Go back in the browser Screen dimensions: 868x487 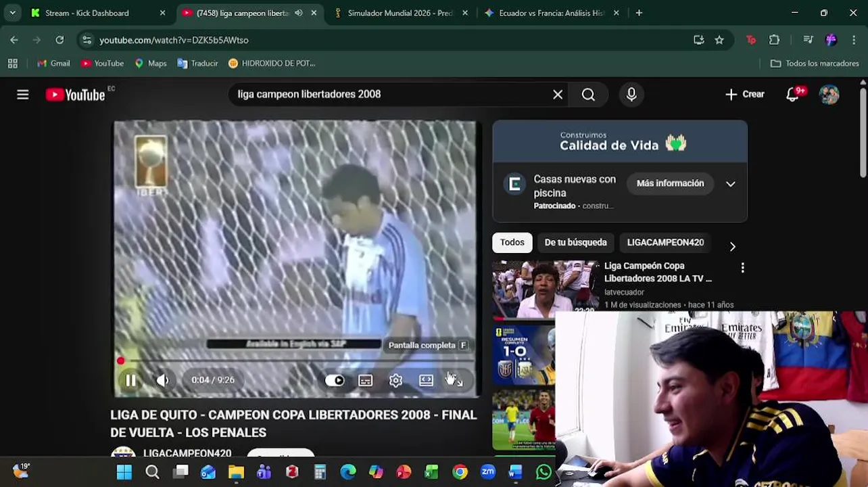(14, 40)
